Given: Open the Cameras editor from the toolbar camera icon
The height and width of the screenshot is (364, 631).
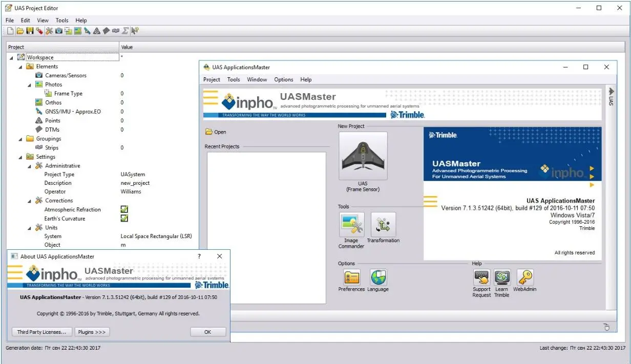Looking at the screenshot, I should [59, 31].
